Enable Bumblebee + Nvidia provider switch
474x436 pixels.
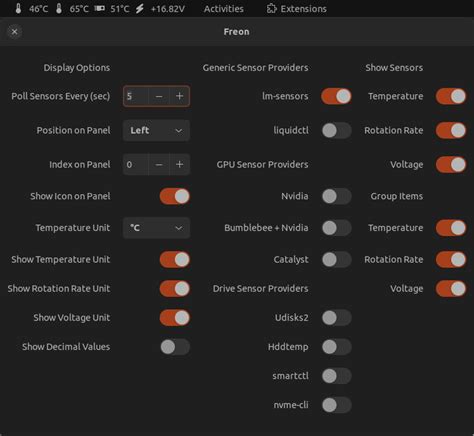coord(336,228)
